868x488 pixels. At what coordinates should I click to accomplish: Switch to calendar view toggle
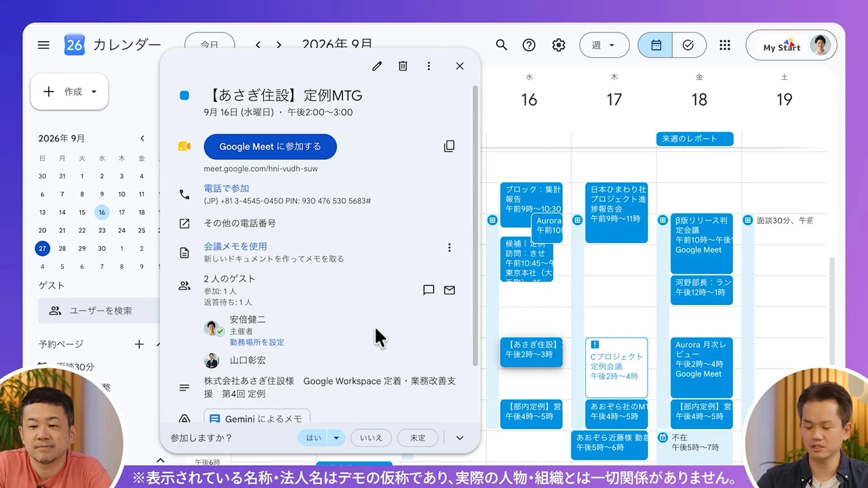point(655,45)
